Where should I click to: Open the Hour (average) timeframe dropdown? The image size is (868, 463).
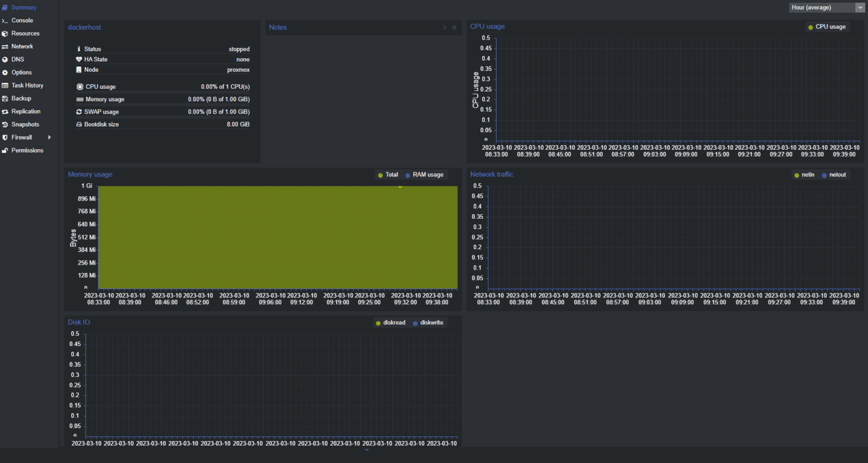pos(827,8)
